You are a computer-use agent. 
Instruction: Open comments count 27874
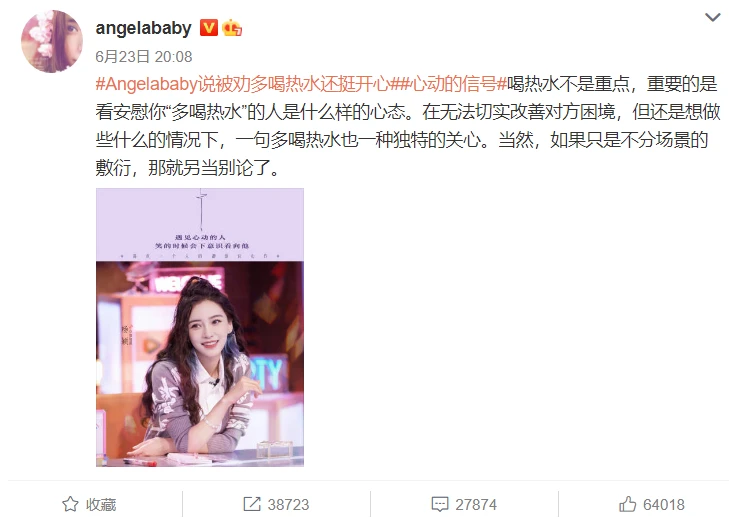click(476, 505)
